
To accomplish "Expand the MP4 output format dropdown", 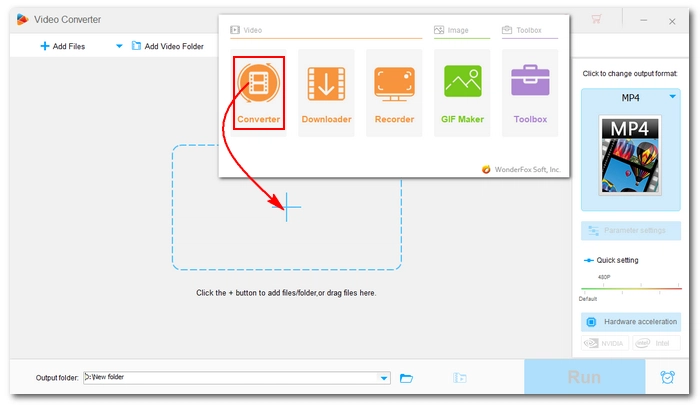I will 672,97.
